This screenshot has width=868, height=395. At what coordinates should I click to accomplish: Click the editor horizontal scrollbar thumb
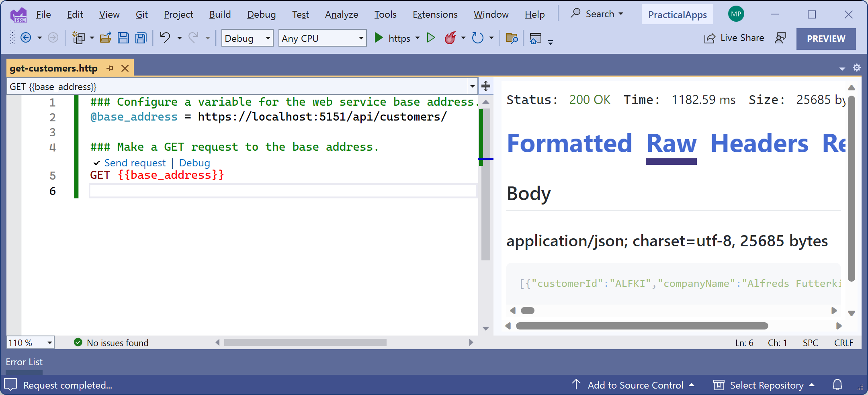305,342
